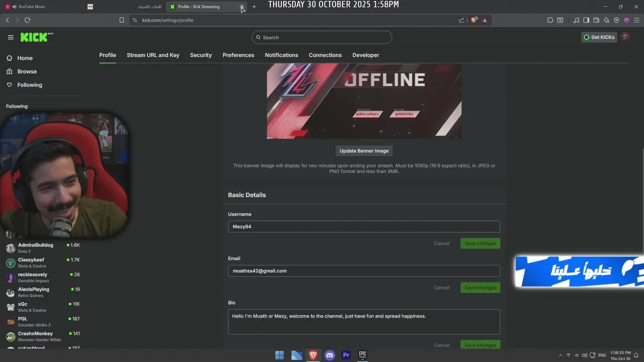Cancel the Username changes
The image size is (644, 362).
(x=441, y=243)
